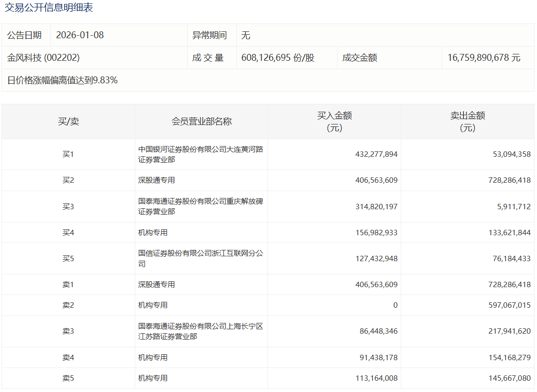
Task: Open 国泰海通证券重庆解放碑证券营业部 branch entry
Action: 200,206
